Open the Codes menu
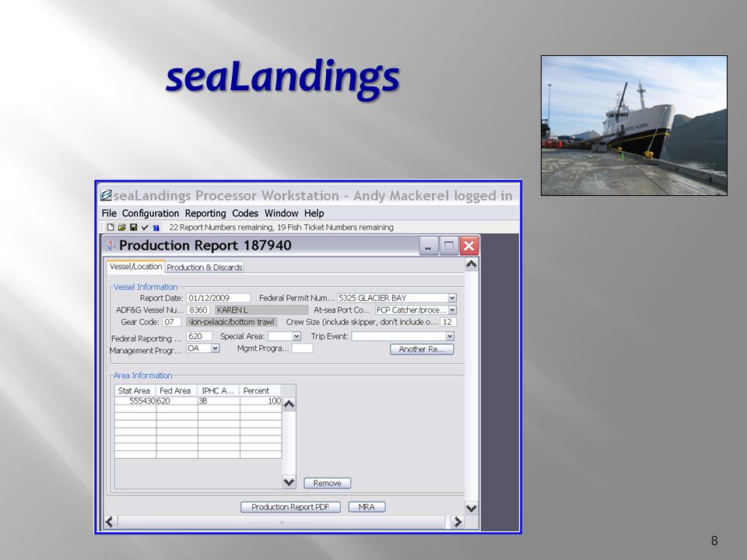 tap(245, 213)
